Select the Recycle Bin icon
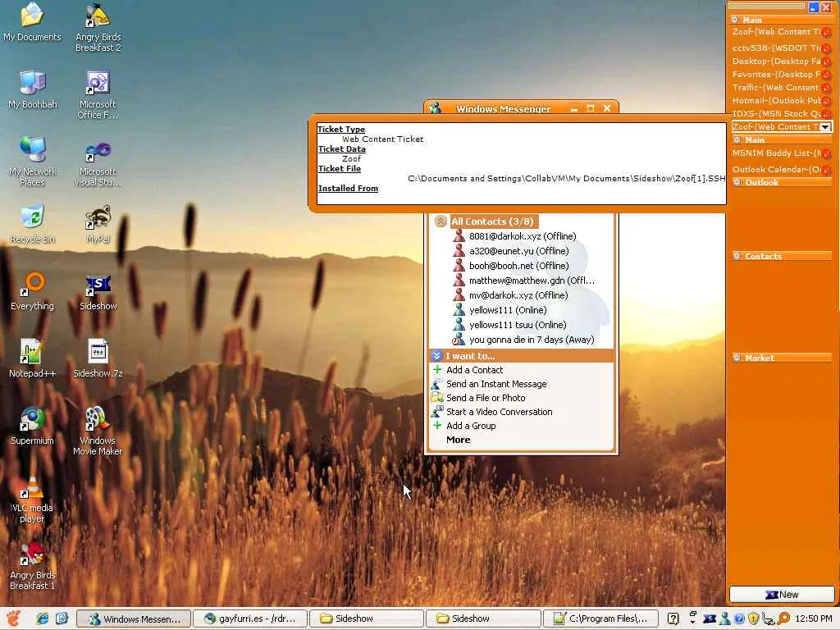 tap(32, 224)
